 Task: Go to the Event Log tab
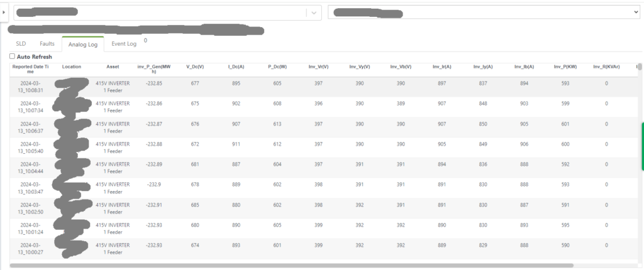tap(124, 43)
